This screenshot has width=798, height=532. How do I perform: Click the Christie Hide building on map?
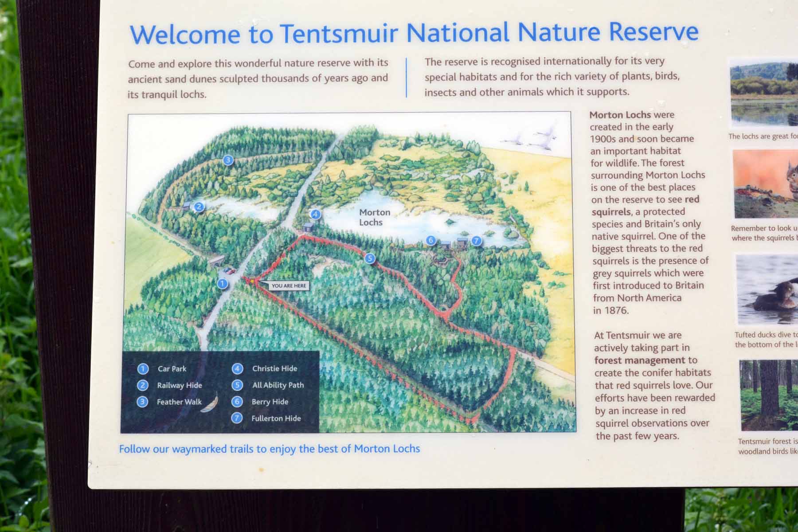pyautogui.click(x=308, y=227)
